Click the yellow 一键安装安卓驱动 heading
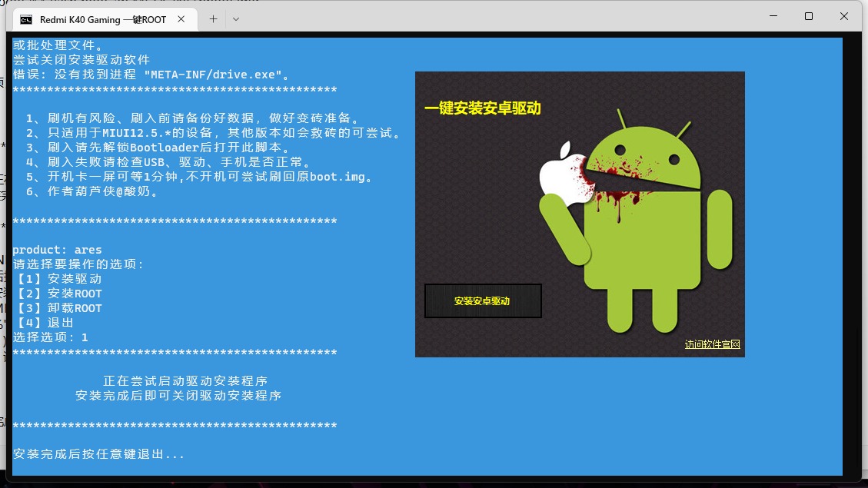 (483, 108)
